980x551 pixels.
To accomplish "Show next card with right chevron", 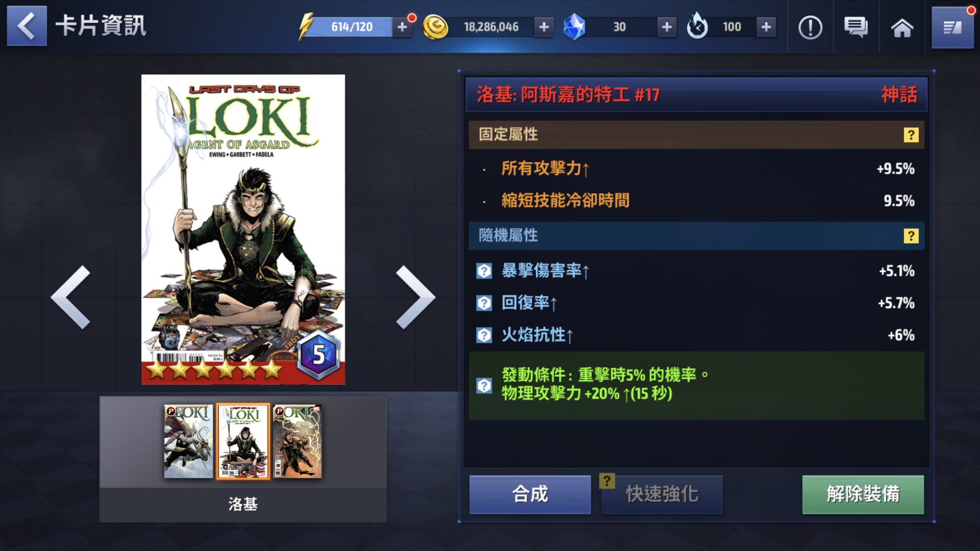I will [415, 297].
